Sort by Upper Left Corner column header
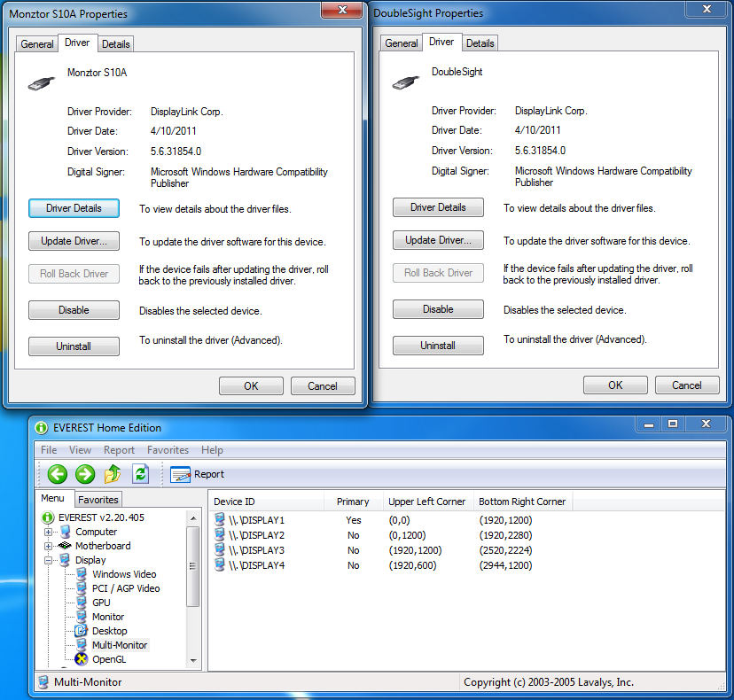The image size is (734, 700). click(428, 502)
